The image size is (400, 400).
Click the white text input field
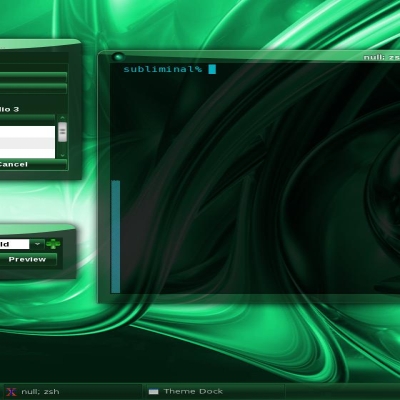(x=15, y=244)
